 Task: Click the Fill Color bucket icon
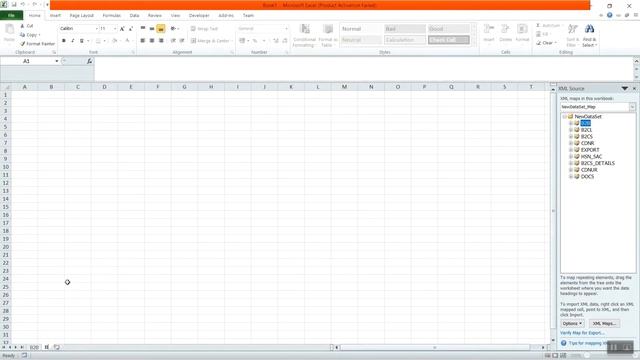115,41
